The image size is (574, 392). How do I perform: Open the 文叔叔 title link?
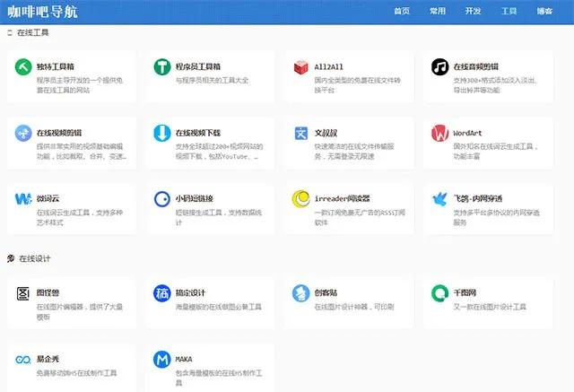coord(326,133)
